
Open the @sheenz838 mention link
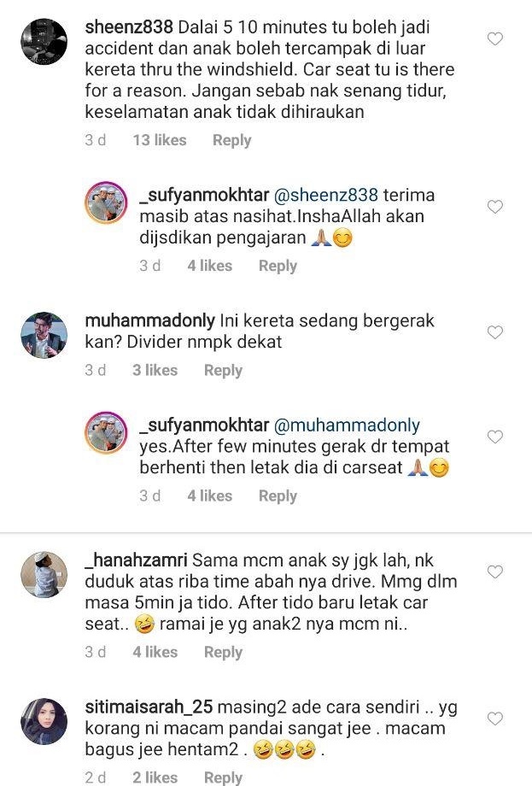pyautogui.click(x=326, y=195)
